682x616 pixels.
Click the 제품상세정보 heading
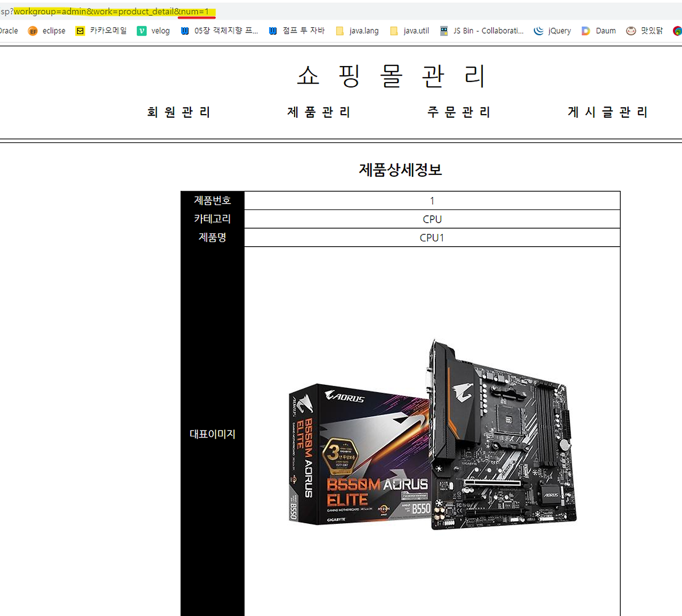coord(400,169)
